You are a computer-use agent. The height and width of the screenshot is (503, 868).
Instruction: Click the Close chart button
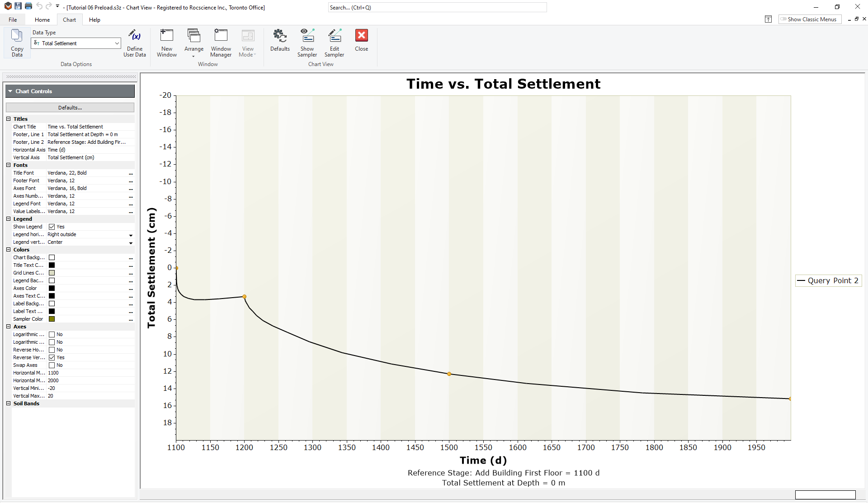(361, 37)
